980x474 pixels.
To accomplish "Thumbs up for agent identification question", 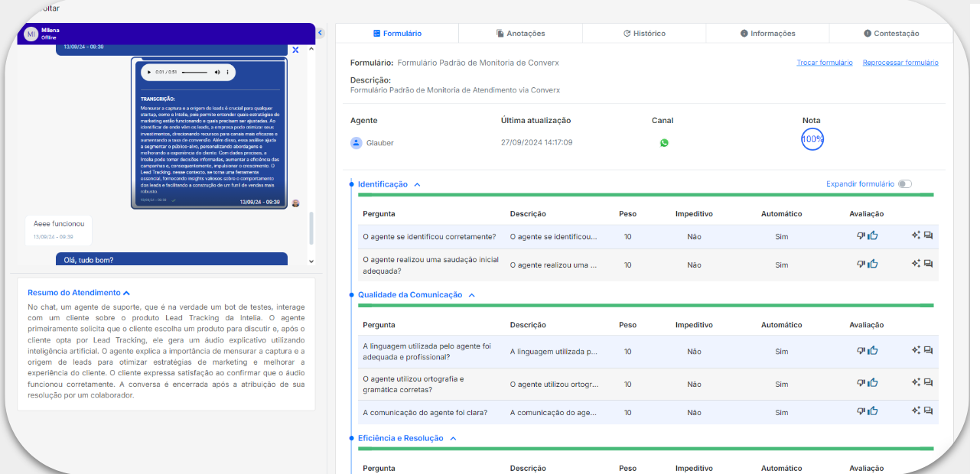I will pos(873,236).
